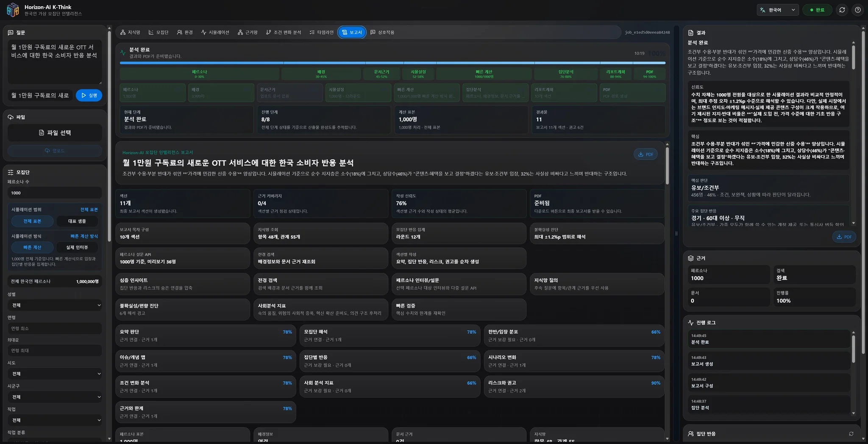
Task: Open the 조건 변화 분석 tab
Action: (x=284, y=32)
